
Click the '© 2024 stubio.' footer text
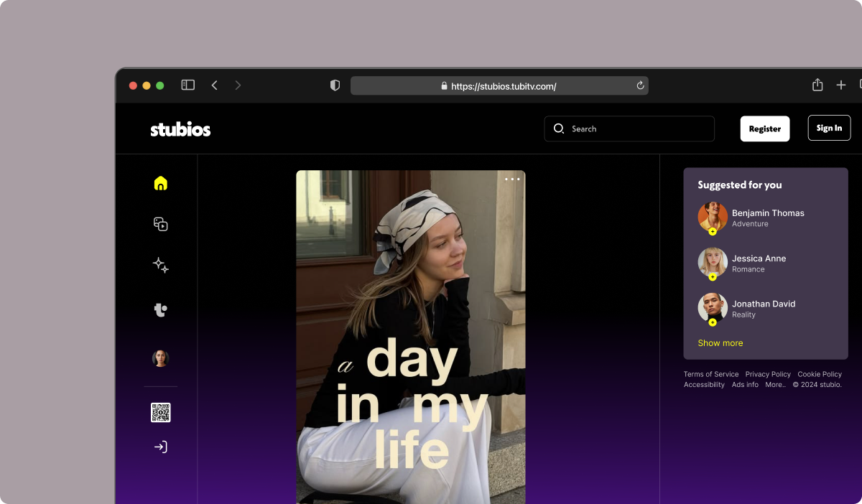tap(817, 385)
